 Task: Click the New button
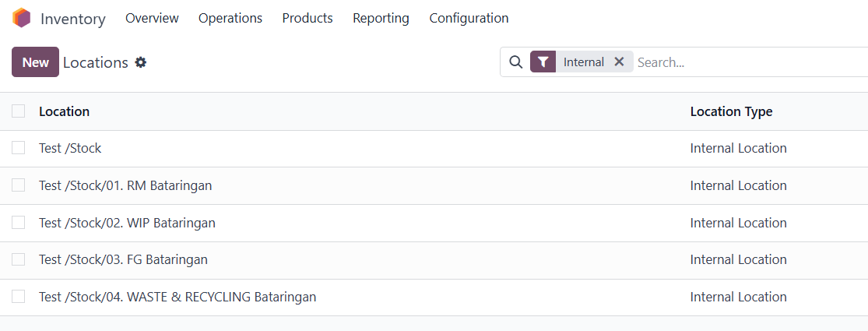pos(36,62)
